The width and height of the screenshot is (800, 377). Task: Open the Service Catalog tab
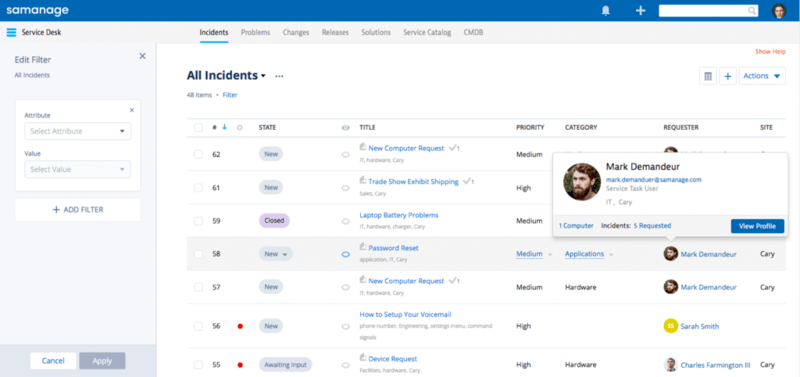click(x=427, y=32)
